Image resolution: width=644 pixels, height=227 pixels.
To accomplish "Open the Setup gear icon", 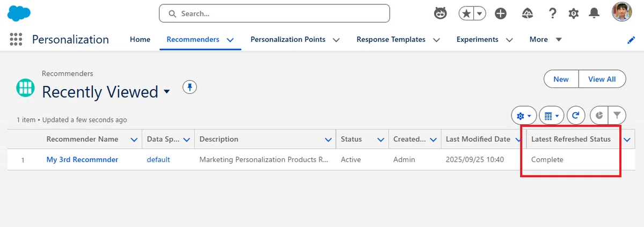I will [574, 13].
